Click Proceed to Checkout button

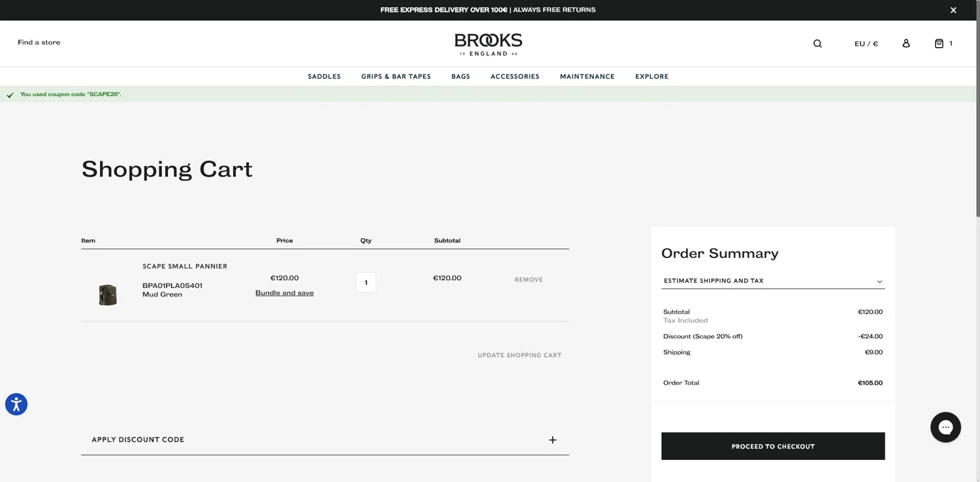coord(773,446)
